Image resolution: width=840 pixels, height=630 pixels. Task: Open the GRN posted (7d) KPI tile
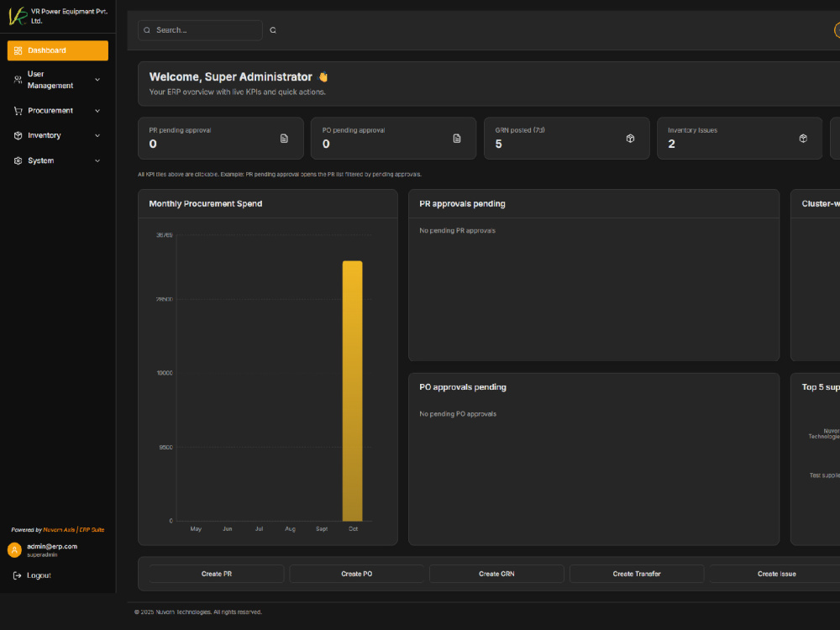click(x=567, y=139)
